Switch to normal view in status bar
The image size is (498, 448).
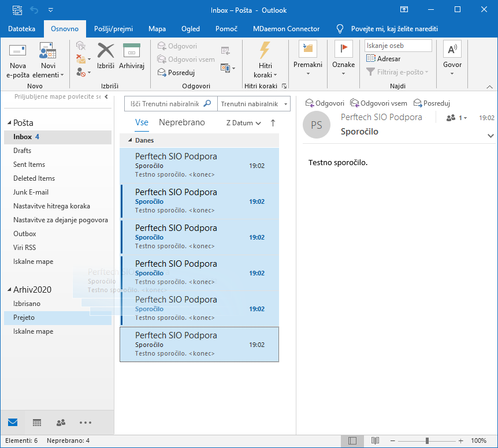(x=352, y=440)
